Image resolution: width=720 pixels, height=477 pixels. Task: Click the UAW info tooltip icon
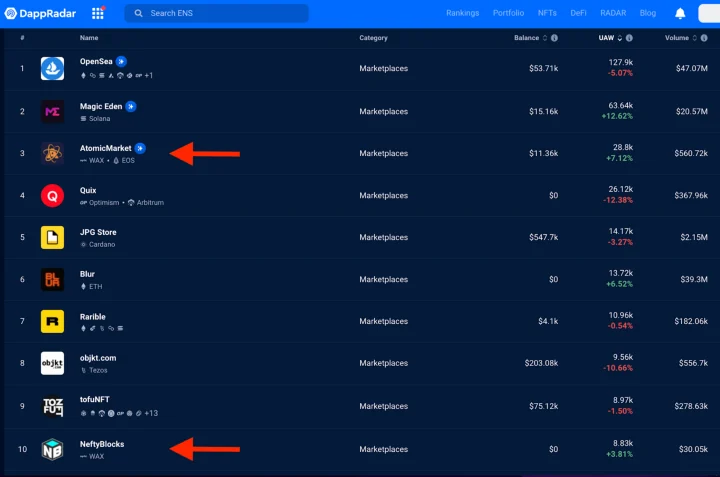coord(634,38)
